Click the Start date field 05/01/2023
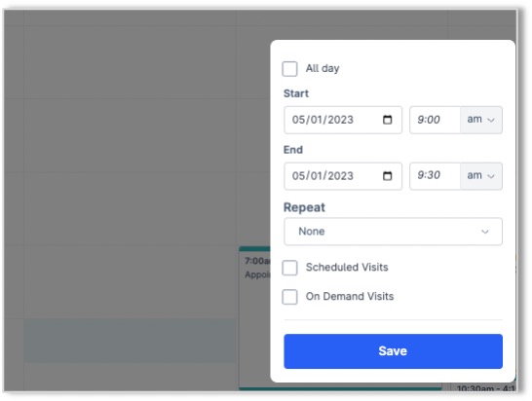 [x=343, y=120]
